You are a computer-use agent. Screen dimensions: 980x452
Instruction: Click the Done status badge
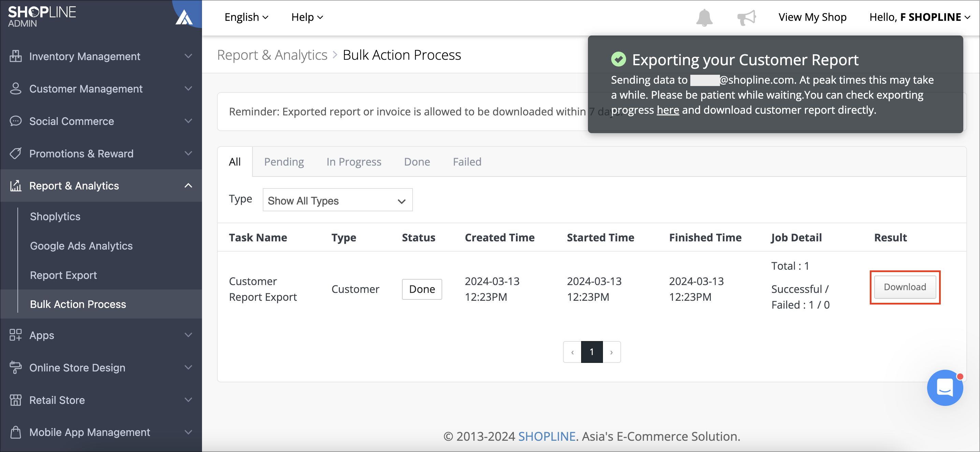pos(422,289)
